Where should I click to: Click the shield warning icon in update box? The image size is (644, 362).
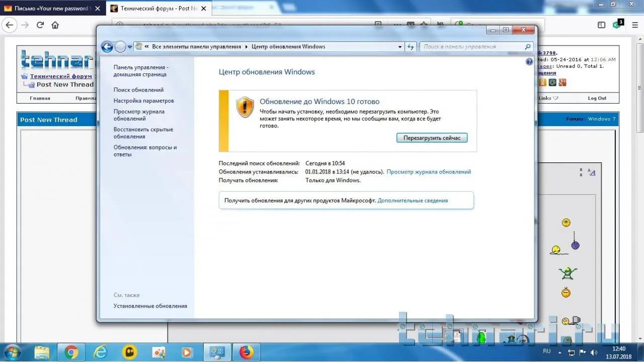pos(245,107)
